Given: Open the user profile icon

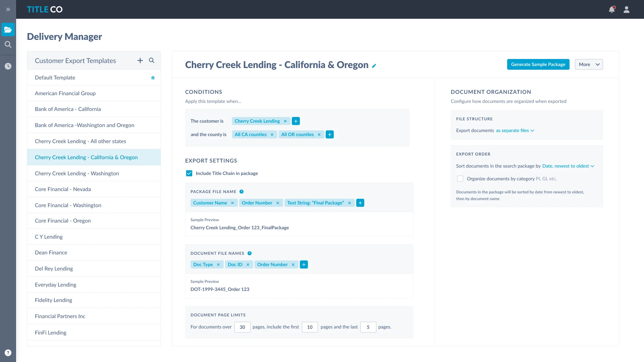Looking at the screenshot, I should (x=627, y=9).
